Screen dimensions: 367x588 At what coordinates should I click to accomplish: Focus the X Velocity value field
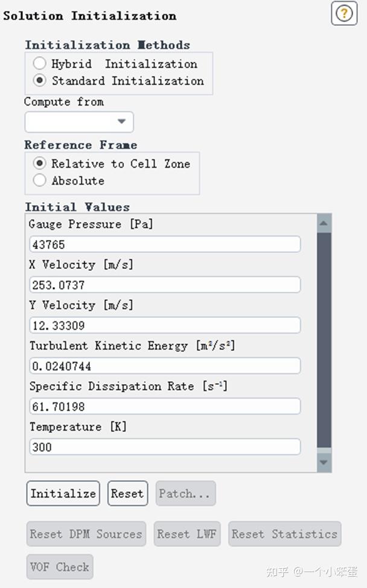(x=164, y=285)
